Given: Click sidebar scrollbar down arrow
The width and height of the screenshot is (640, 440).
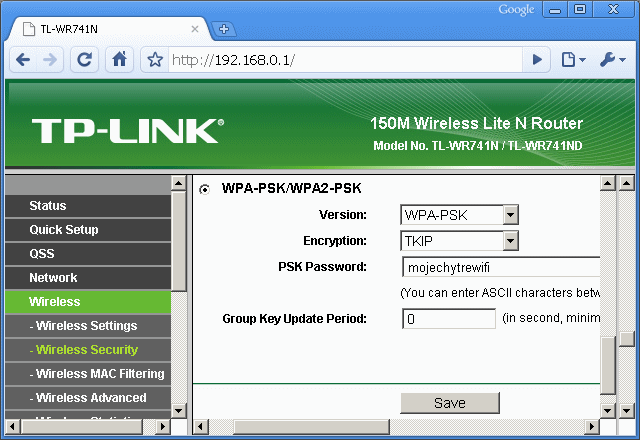Looking at the screenshot, I should tap(178, 410).
